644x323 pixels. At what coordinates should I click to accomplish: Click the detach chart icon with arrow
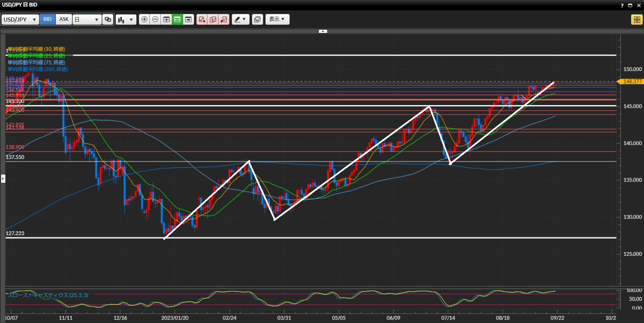tap(224, 20)
